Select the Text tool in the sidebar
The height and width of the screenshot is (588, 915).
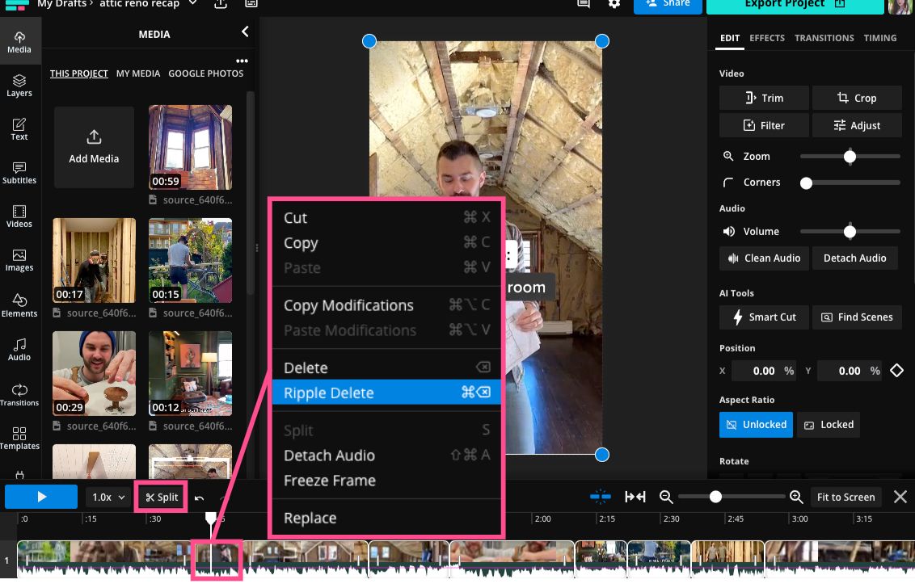pos(19,128)
